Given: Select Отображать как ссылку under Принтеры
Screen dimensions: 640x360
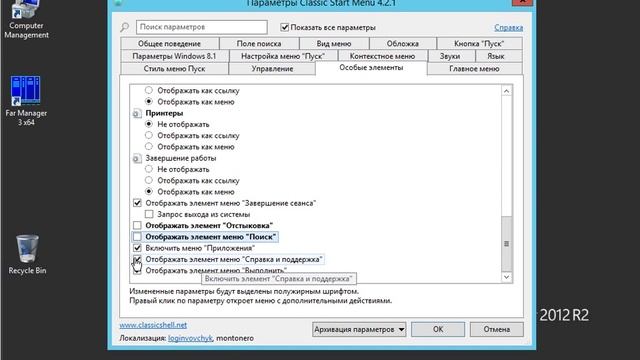Looking at the screenshot, I should 149,136.
